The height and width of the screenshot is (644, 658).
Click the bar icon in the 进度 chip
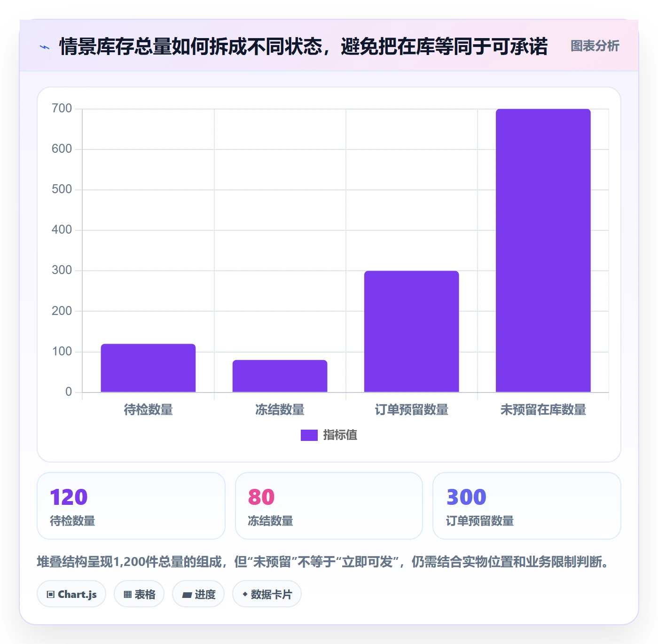point(187,595)
